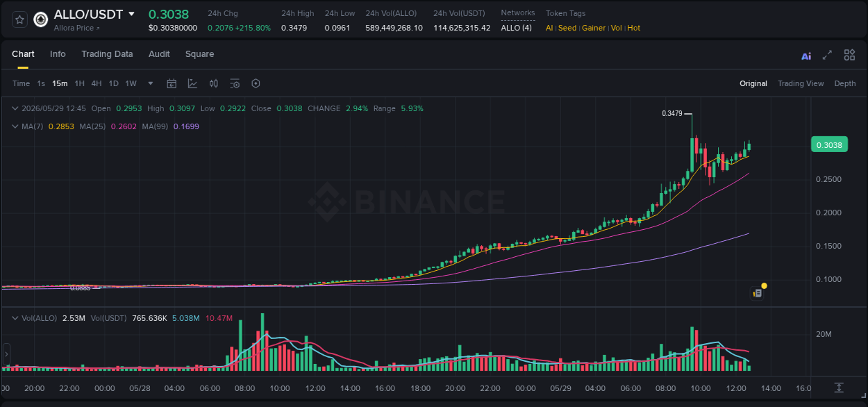868x407 pixels.
Task: Open the Audit tab
Action: coord(159,54)
